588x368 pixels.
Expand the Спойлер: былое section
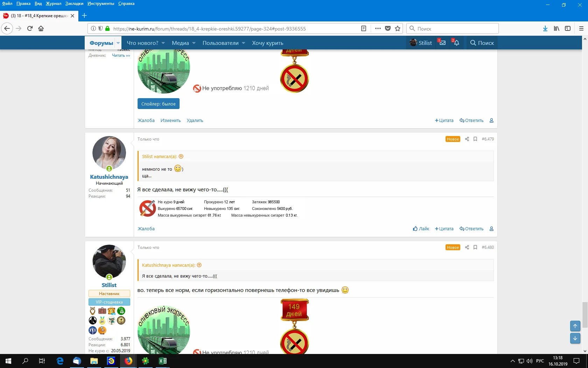[x=159, y=104]
